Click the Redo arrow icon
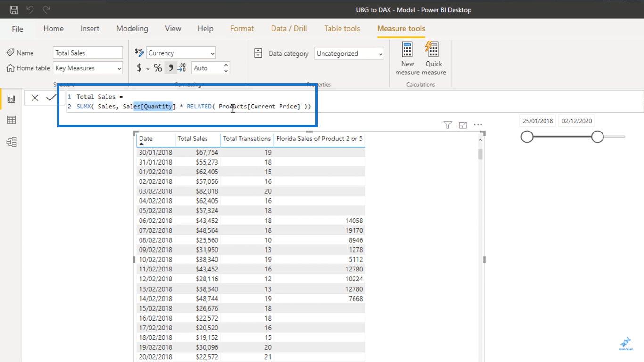 click(46, 9)
